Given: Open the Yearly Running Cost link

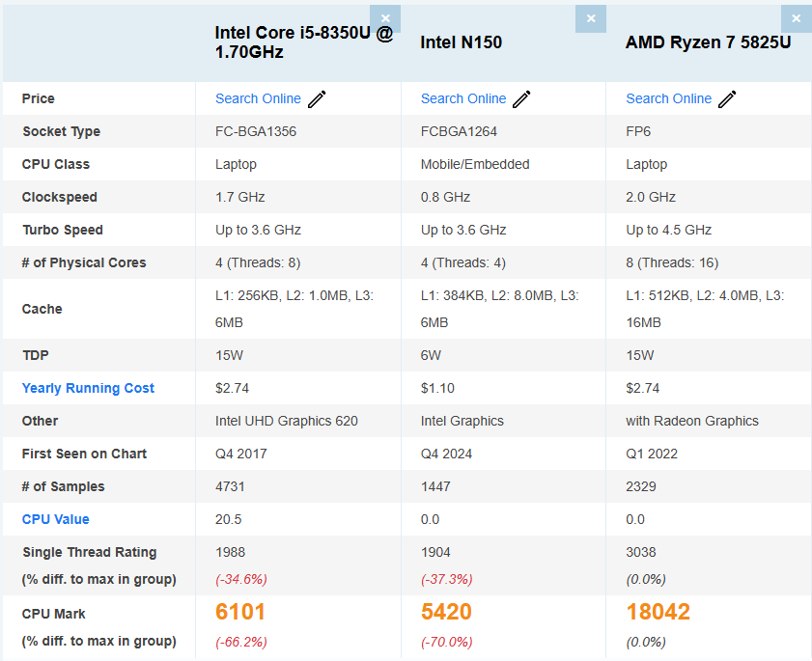Looking at the screenshot, I should tap(88, 388).
